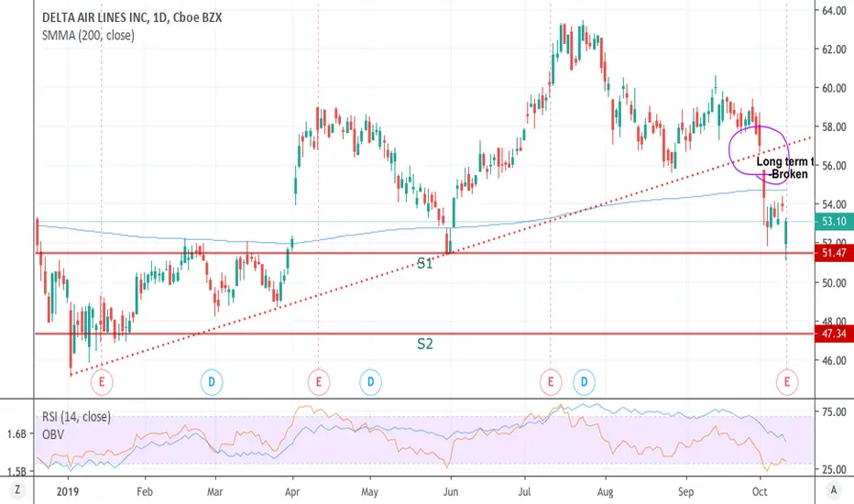Click the Z timezone button at bottom left

(17, 490)
